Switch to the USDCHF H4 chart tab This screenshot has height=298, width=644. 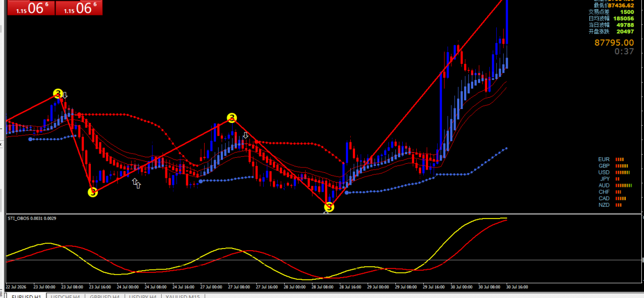tap(65, 296)
